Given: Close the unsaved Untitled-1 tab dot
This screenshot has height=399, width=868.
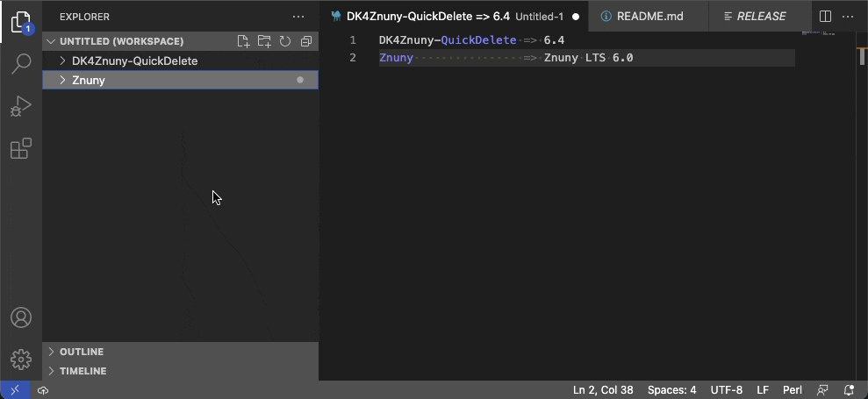Looking at the screenshot, I should coord(576,17).
